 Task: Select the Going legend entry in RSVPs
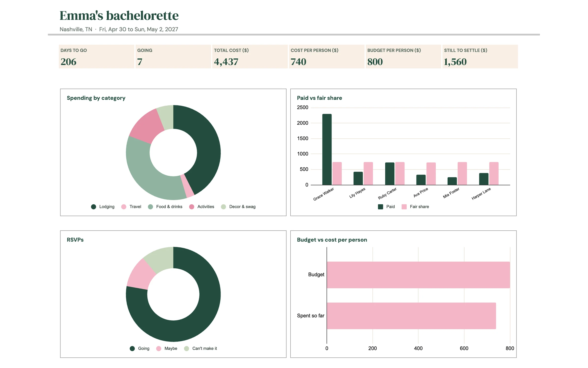[139, 349]
